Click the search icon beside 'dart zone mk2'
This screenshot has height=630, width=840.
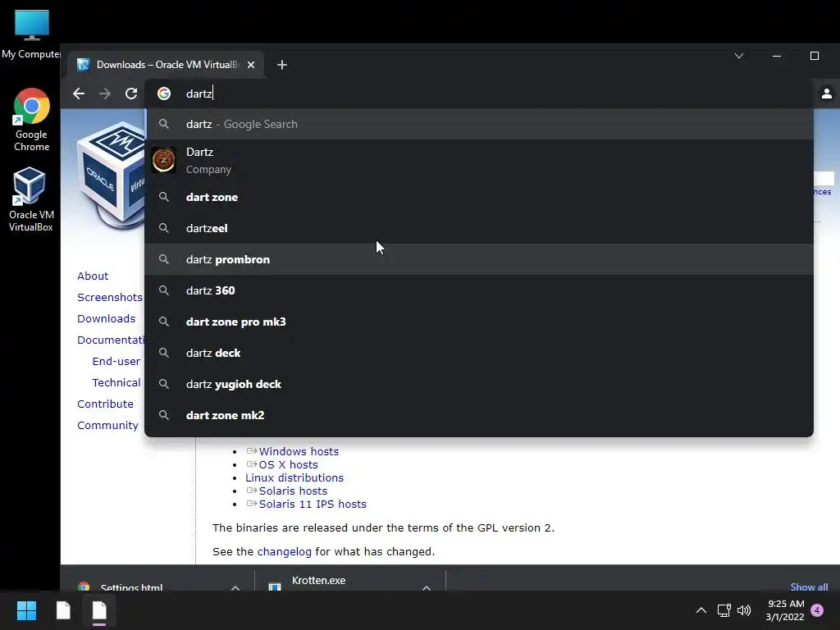pyautogui.click(x=164, y=415)
